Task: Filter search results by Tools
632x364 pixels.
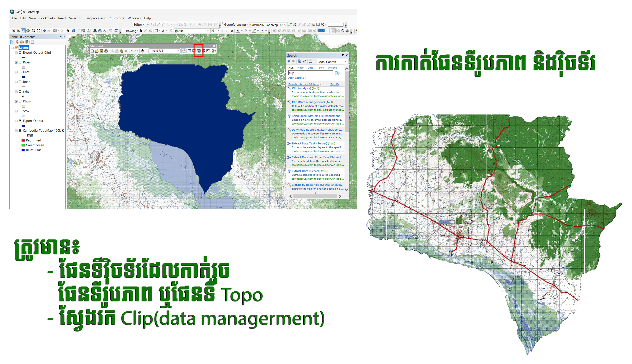Action: (320, 68)
